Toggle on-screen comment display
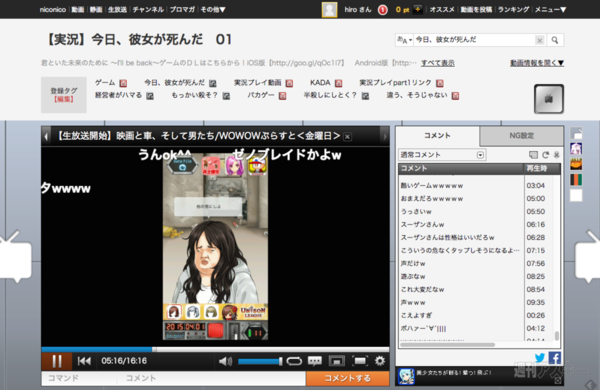600x390 pixels. click(315, 361)
